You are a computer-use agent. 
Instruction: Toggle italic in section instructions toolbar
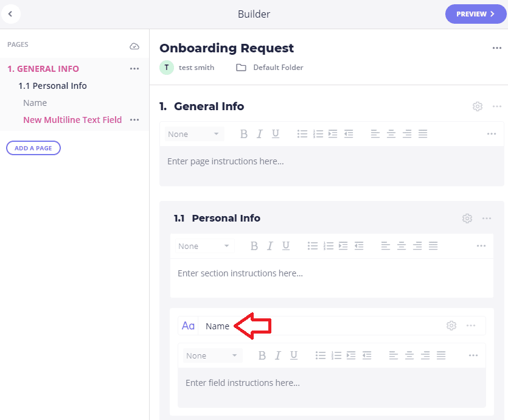270,246
